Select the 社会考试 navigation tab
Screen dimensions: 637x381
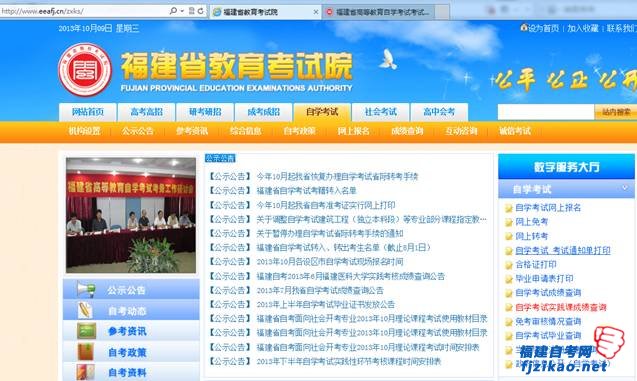[381, 112]
